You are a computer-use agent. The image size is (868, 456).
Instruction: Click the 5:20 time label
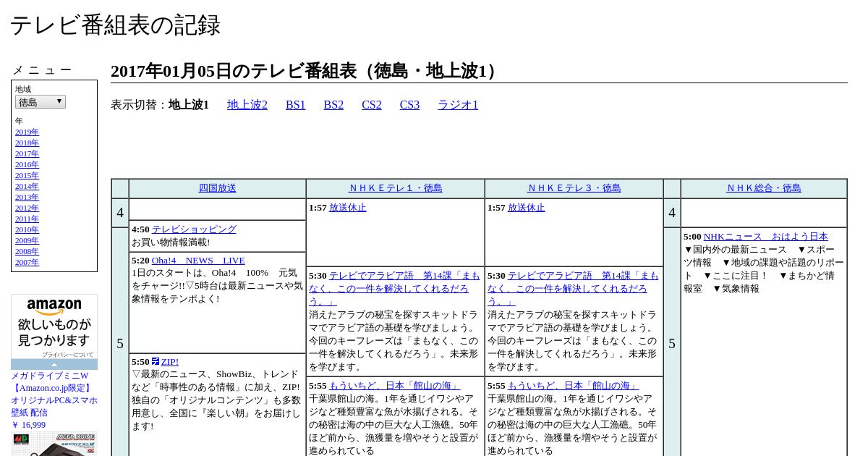(x=140, y=260)
